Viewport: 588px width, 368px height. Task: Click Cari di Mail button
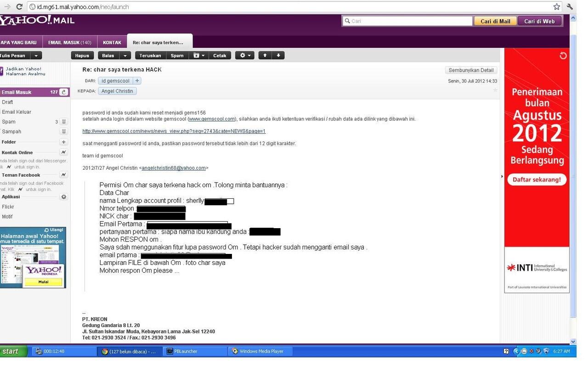pyautogui.click(x=495, y=21)
